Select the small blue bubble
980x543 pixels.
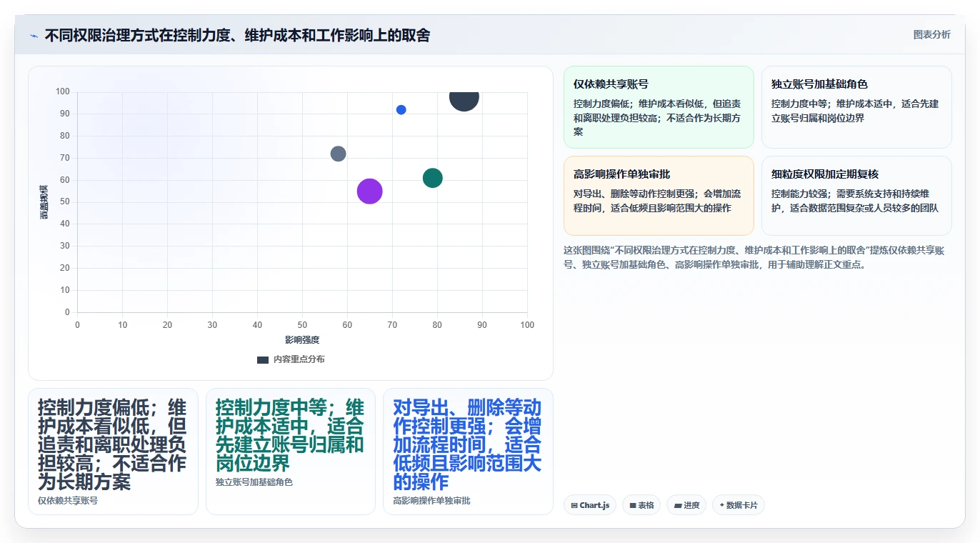point(401,110)
